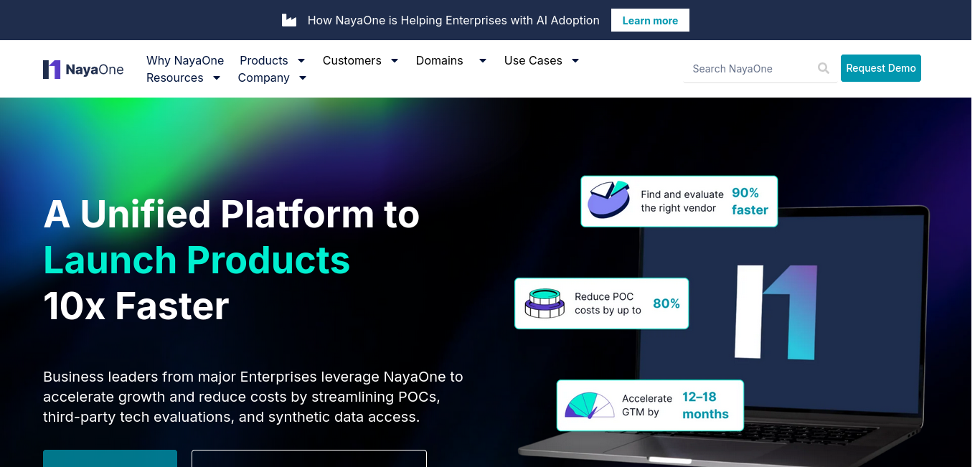The height and width of the screenshot is (467, 980).
Task: Click the NayaOne logo on the laptop screen
Action: click(776, 312)
